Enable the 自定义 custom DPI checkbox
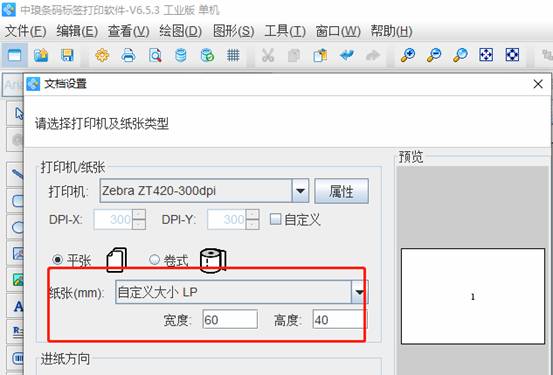This screenshot has height=375, width=553. click(275, 219)
